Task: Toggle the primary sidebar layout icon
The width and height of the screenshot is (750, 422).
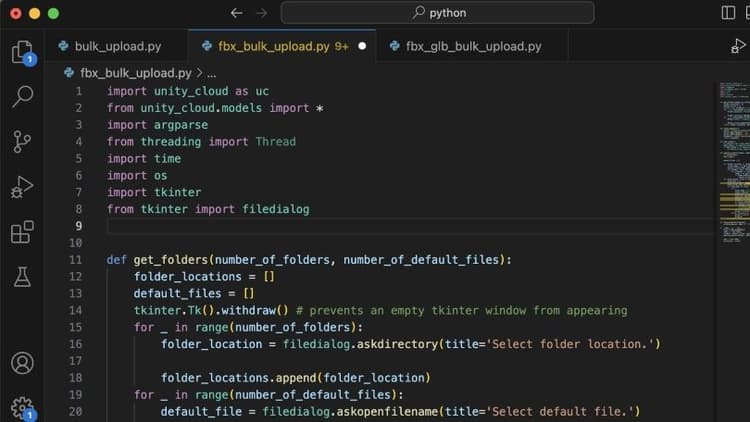Action: [728, 13]
